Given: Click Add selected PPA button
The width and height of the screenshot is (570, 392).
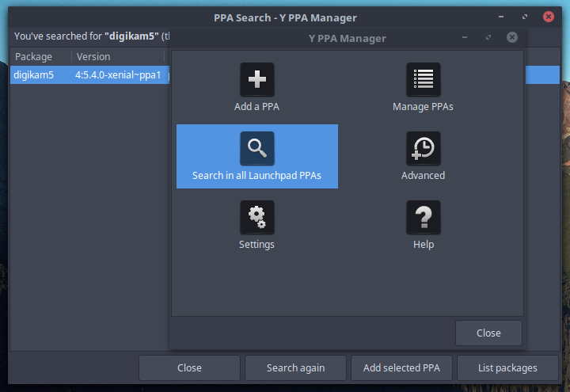Looking at the screenshot, I should [x=401, y=367].
